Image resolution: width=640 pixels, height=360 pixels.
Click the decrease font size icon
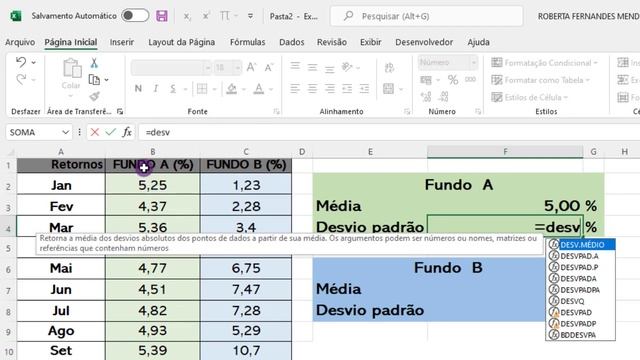pyautogui.click(x=269, y=67)
